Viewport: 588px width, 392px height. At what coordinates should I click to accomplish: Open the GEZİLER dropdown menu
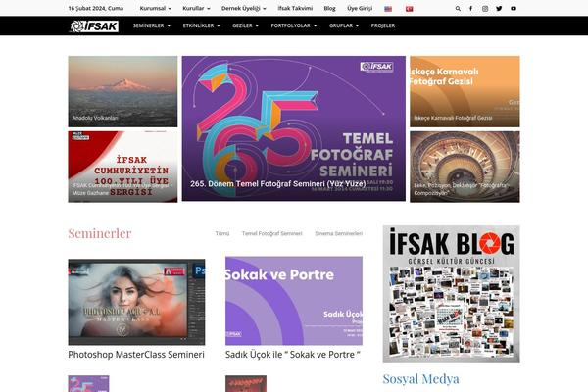(245, 25)
